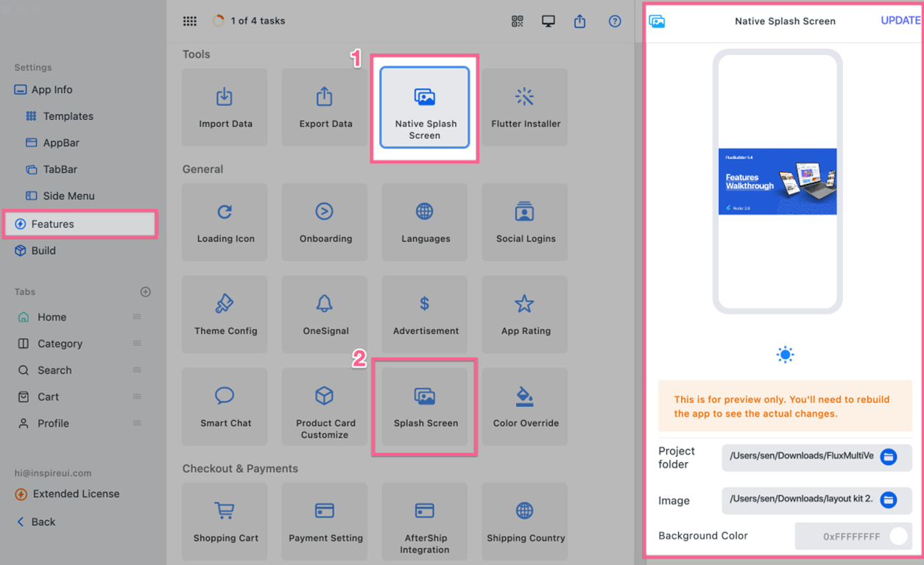Select the Profile tab item
The width and height of the screenshot is (924, 565).
pos(43,423)
